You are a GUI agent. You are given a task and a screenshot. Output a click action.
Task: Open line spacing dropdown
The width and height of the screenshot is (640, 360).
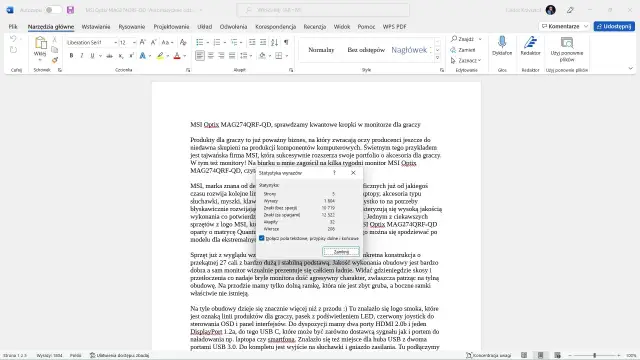coord(245,56)
